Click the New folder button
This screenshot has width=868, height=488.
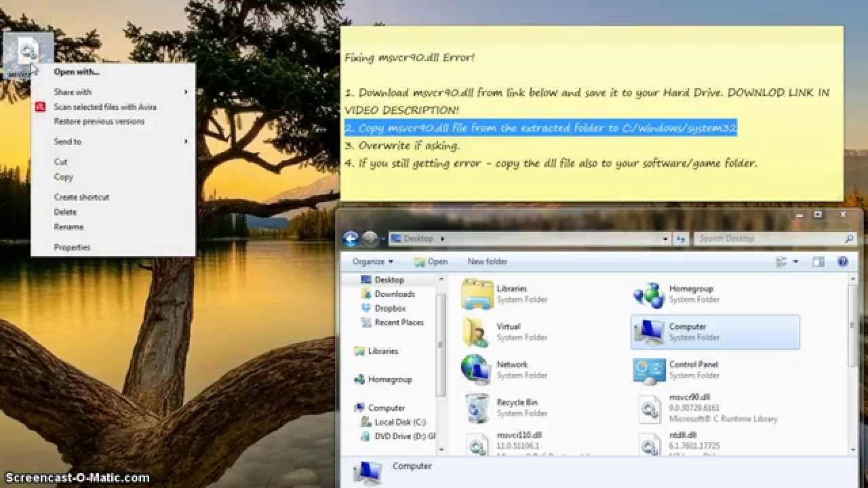487,262
